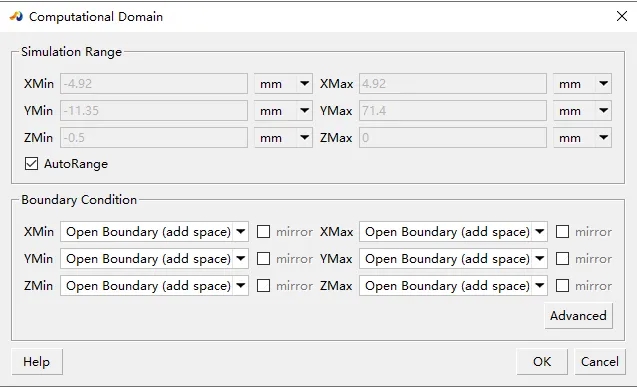637x387 pixels.
Task: Open Help for the dialog
Action: click(x=37, y=361)
